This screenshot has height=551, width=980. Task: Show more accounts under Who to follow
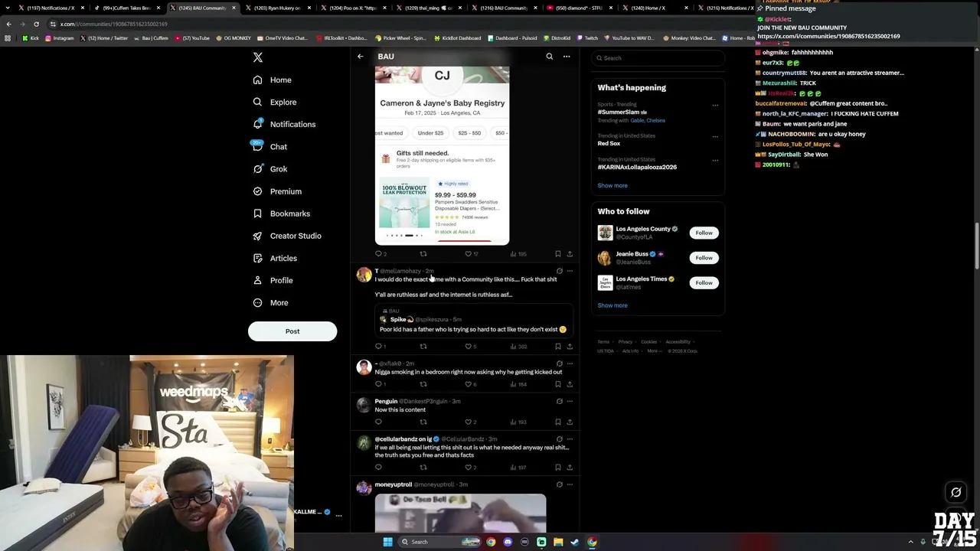click(x=612, y=305)
